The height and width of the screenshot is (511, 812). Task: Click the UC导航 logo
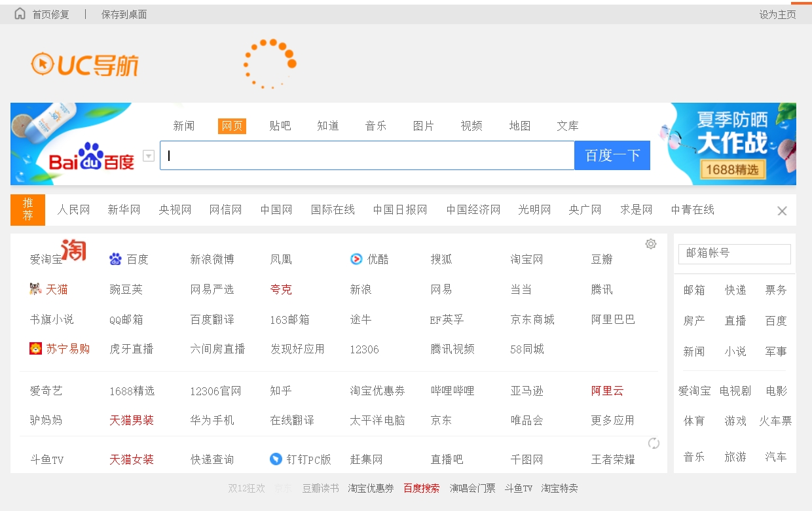[85, 64]
